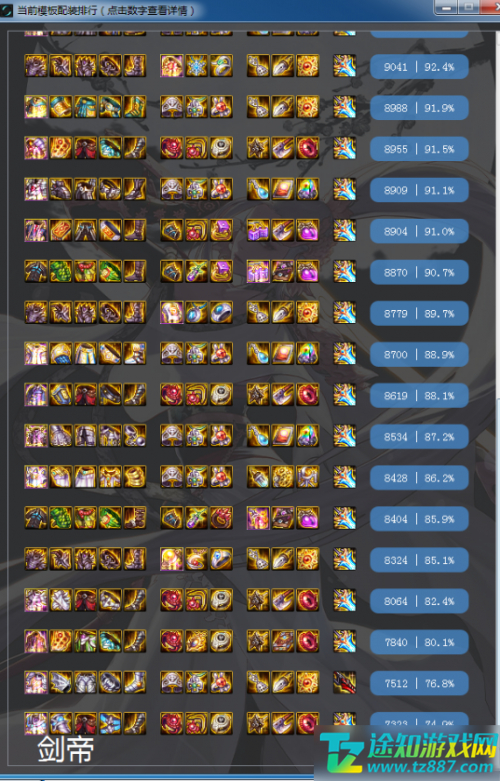Click the glowing orb icon in 8324 row
This screenshot has width=500, height=781.
point(172,559)
